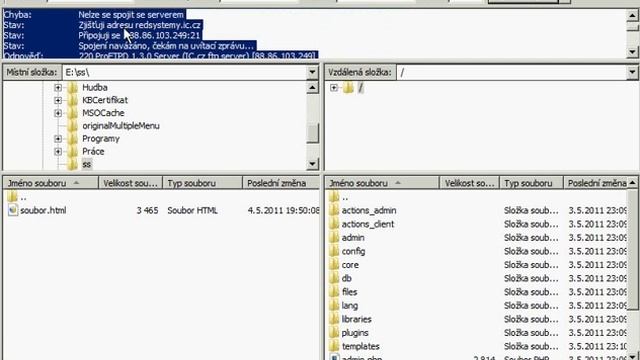
Task: Select the MSOCache folder
Action: point(103,113)
